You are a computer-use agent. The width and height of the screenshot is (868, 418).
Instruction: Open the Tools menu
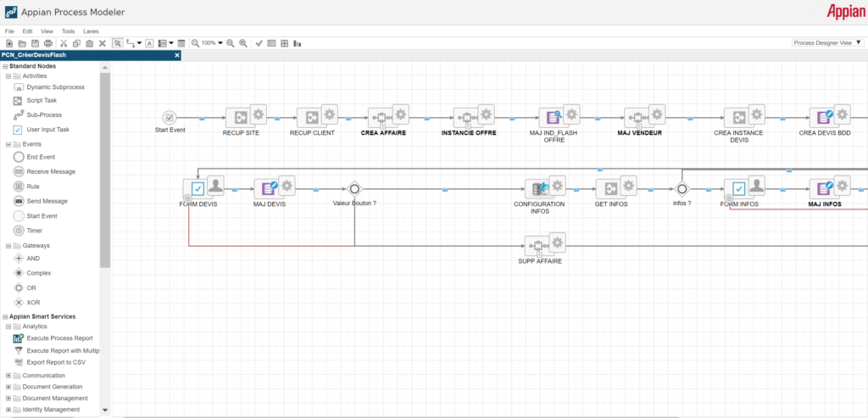point(68,31)
